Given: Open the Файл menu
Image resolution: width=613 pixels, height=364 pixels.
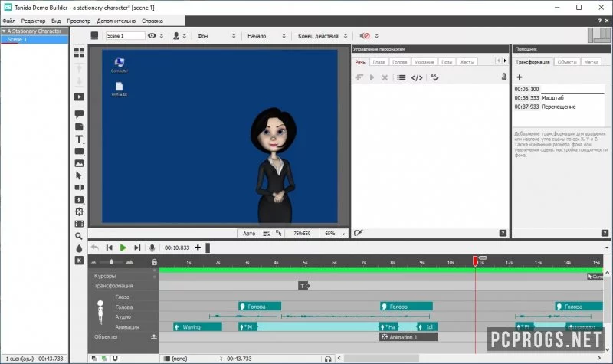Looking at the screenshot, I should pyautogui.click(x=9, y=21).
